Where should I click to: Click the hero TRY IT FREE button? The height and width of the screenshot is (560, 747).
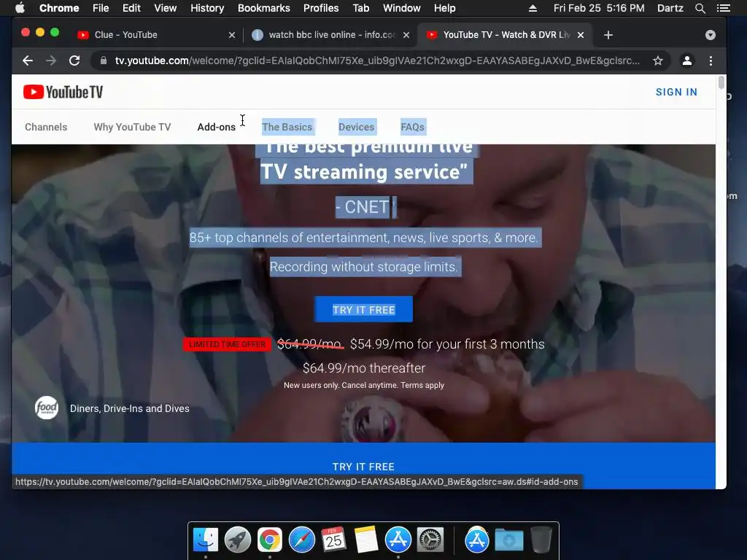(363, 309)
